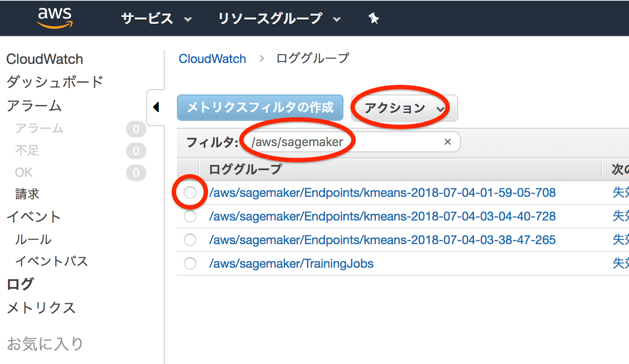The image size is (629, 364).
Task: Click expiry link in first kmeans row
Action: (621, 192)
